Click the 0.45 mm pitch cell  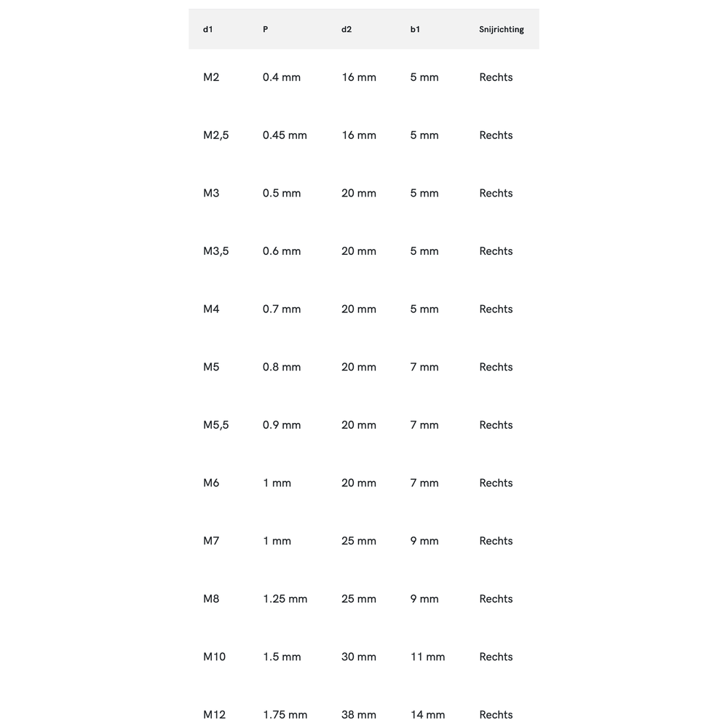pos(285,135)
